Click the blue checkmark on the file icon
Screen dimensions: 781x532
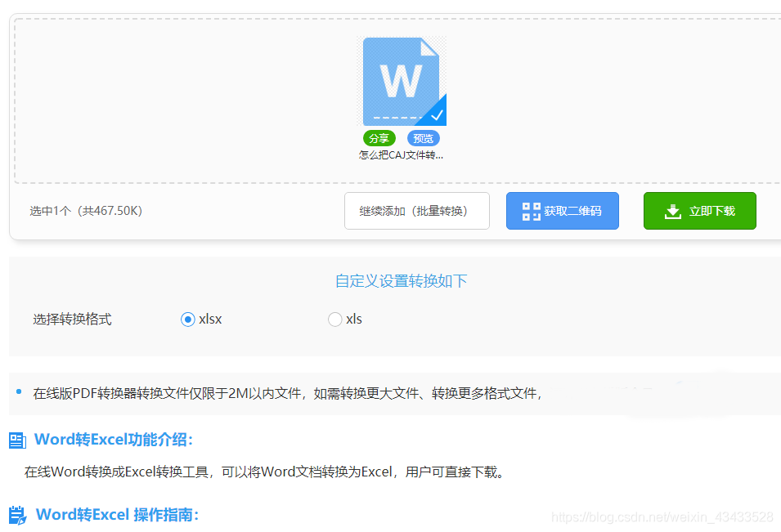(x=437, y=115)
